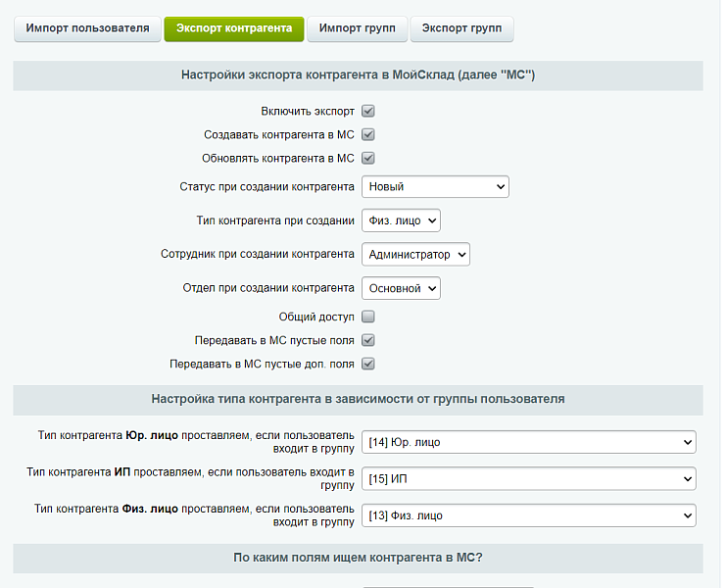Toggle the Включить экспорт checkbox
This screenshot has height=588, width=726.
(x=368, y=112)
